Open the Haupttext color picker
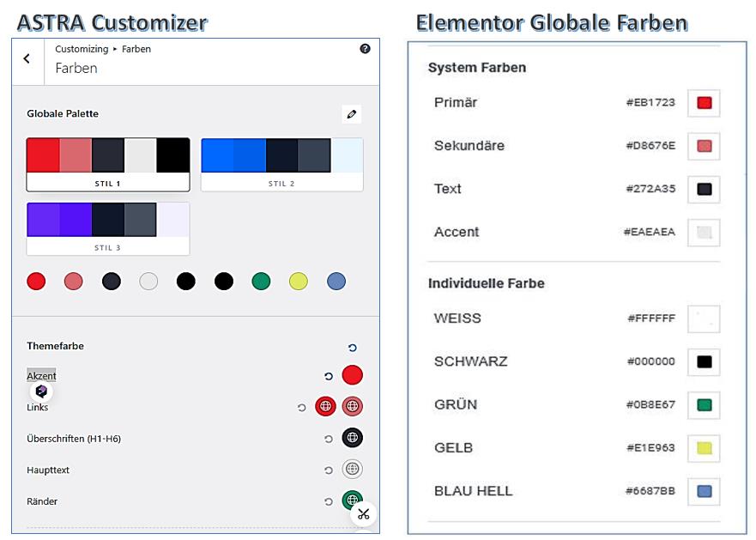The image size is (756, 540). pos(352,470)
